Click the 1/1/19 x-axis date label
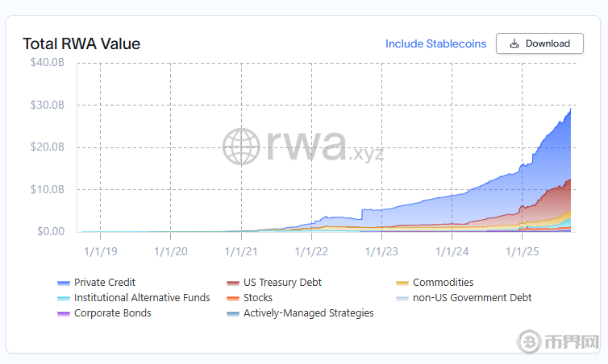Image resolution: width=608 pixels, height=364 pixels. (x=100, y=250)
